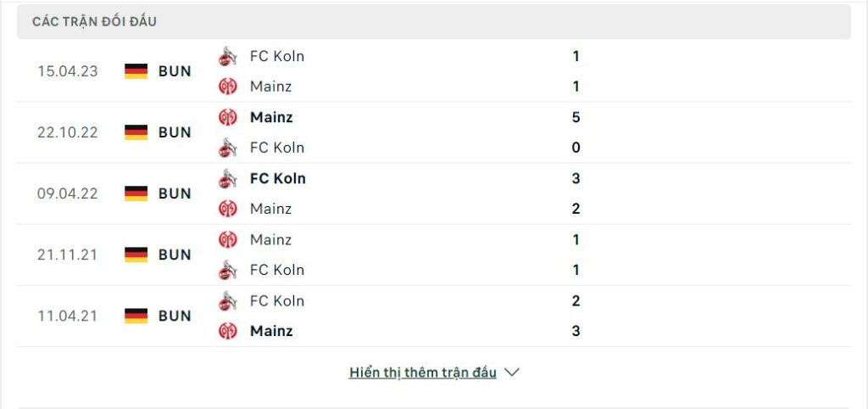Click the 11.04.21 match date
Viewport: 868px width, 409px height.
pyautogui.click(x=68, y=316)
